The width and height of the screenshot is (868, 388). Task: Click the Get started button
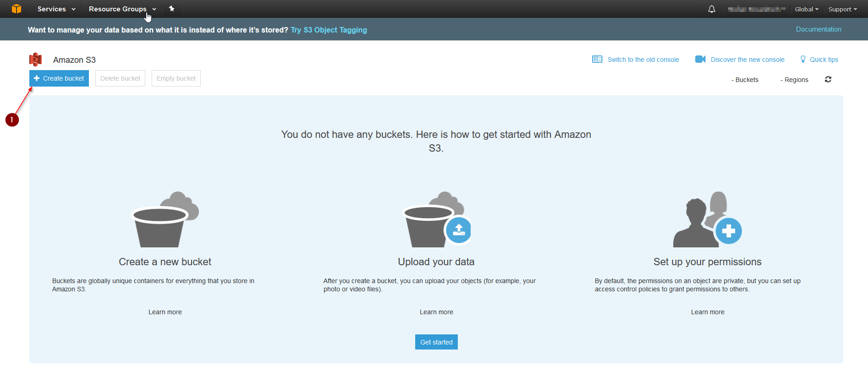click(x=436, y=342)
